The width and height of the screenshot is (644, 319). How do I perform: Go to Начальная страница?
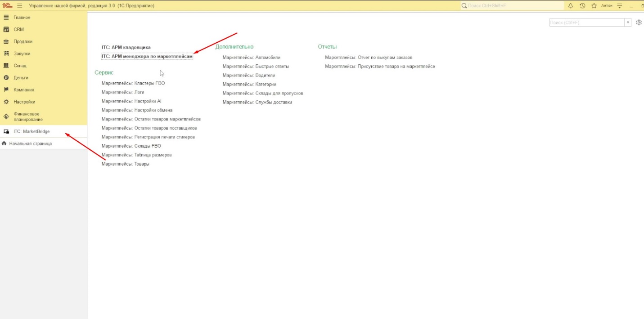(x=43, y=144)
